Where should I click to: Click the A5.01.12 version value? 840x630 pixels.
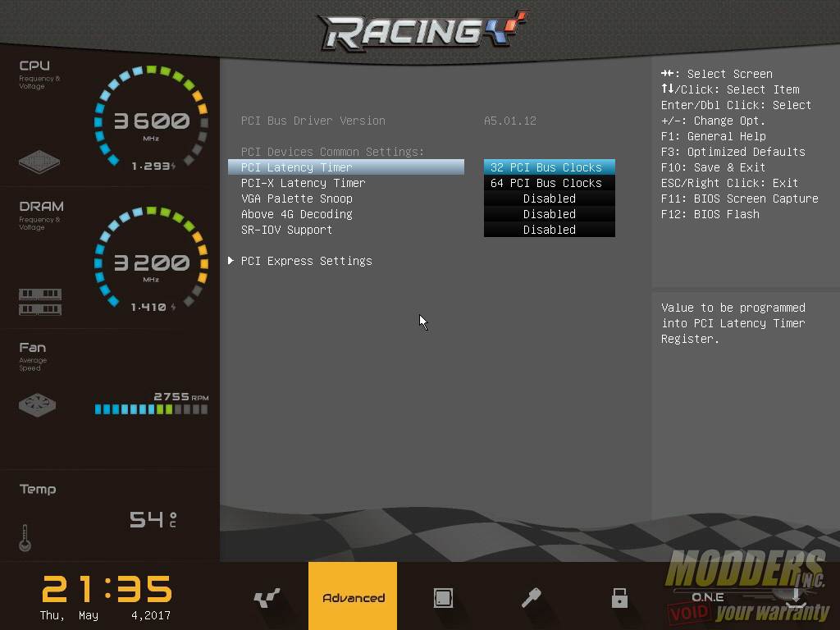click(x=510, y=121)
